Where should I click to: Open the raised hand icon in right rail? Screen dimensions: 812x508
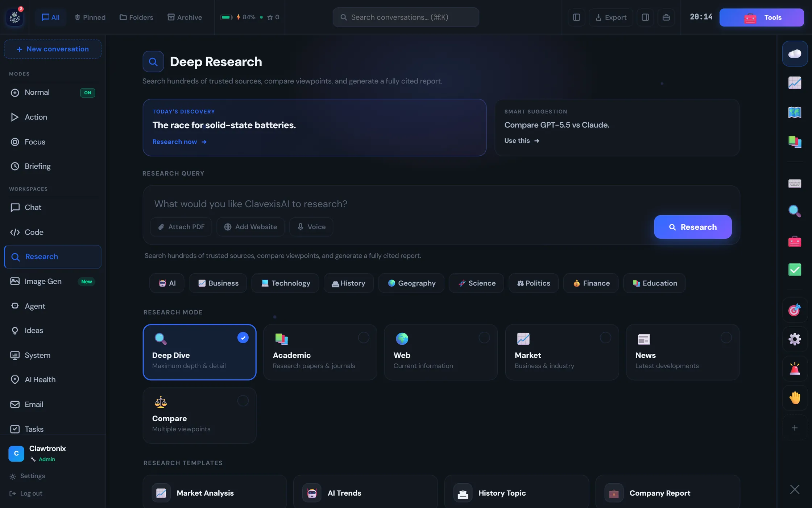795,398
